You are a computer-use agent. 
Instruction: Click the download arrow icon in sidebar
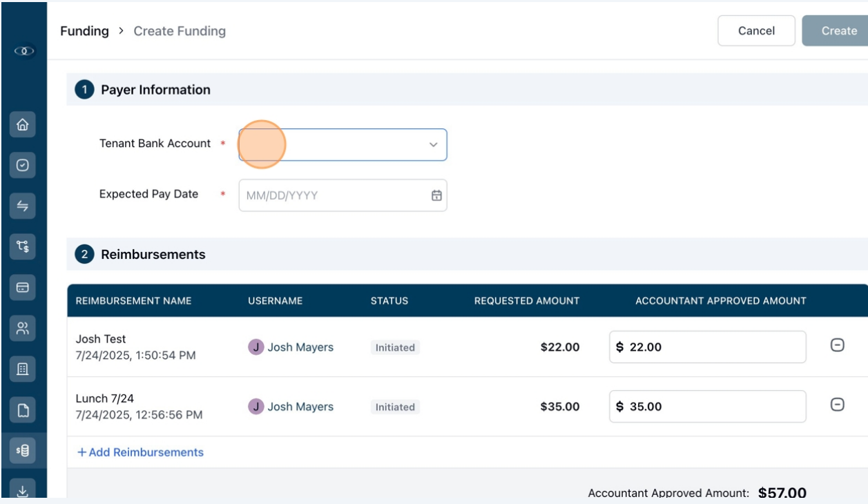point(23,490)
